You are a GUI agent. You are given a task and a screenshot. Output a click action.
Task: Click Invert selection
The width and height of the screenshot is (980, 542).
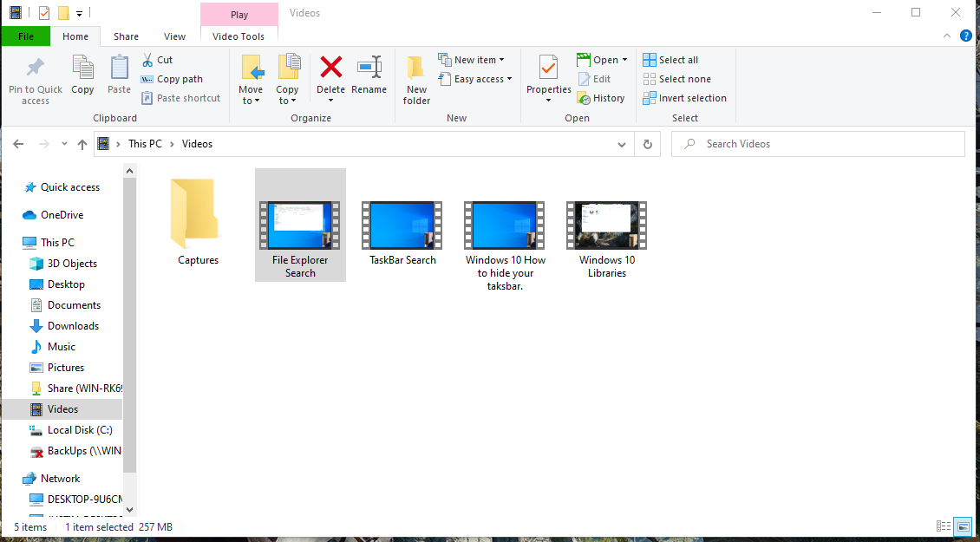tap(685, 98)
